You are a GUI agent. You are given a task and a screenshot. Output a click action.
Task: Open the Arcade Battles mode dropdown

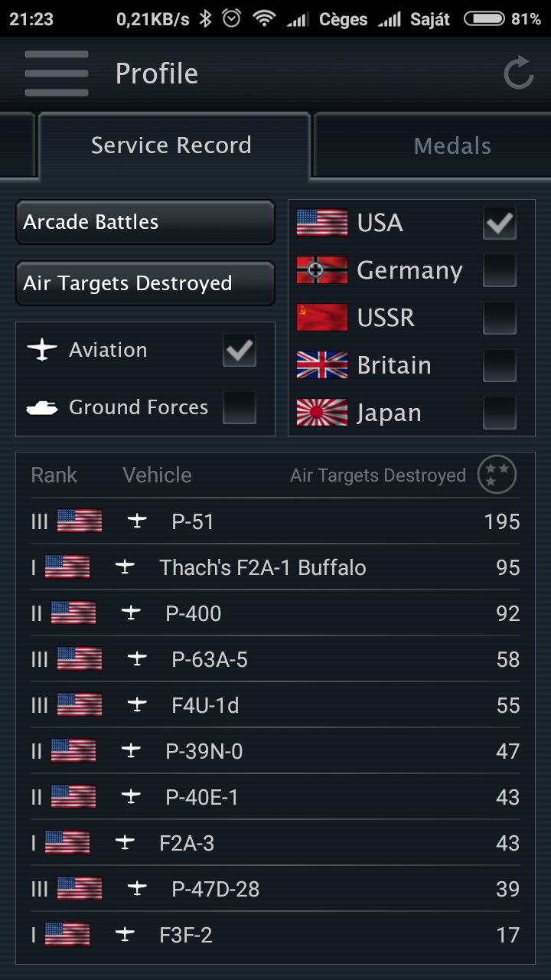pyautogui.click(x=145, y=223)
